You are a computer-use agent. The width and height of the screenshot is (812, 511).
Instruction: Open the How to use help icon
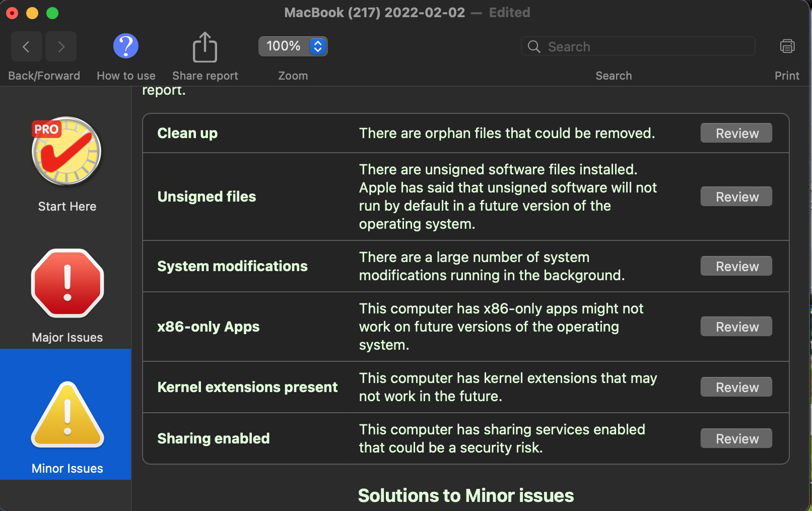point(126,46)
